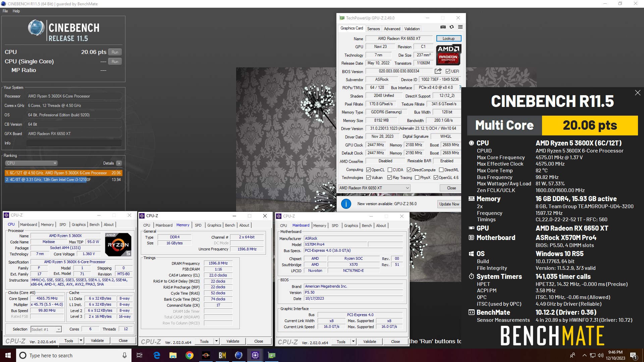644x362 pixels.
Task: Expand Tools dropdown arrow in right CPU-Z
Action: 353,342
